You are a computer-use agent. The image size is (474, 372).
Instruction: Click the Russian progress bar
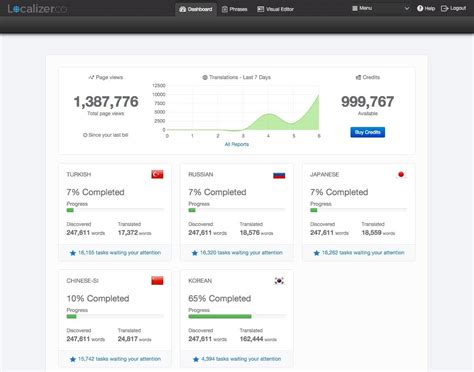[x=237, y=210]
